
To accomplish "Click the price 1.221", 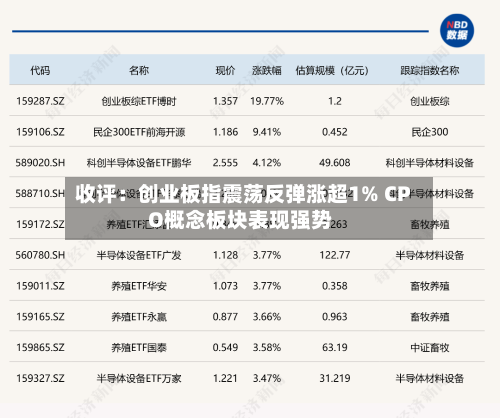I will 225,378.
